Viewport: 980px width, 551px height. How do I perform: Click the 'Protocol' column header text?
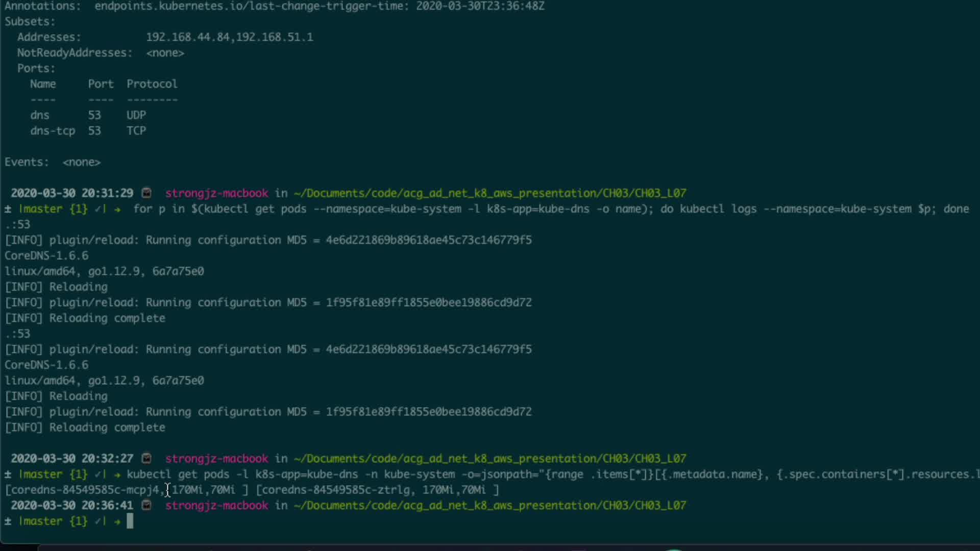coord(152,84)
